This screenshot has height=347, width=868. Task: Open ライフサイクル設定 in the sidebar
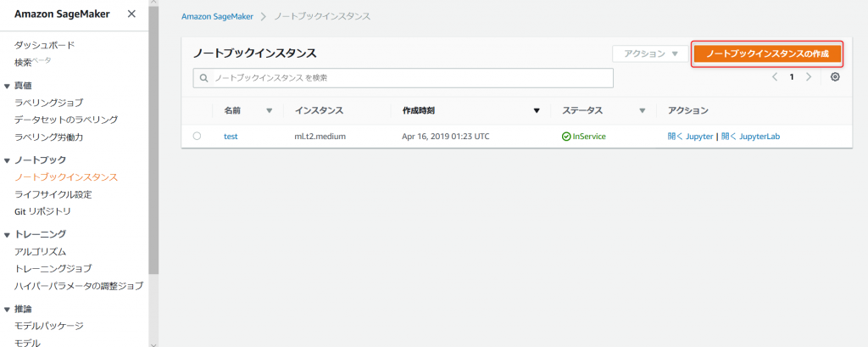tap(53, 194)
